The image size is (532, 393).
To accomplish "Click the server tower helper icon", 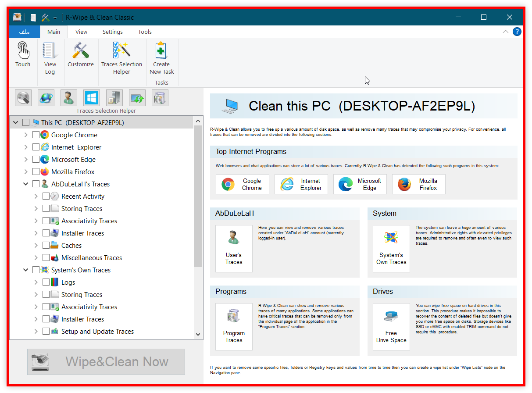I will pyautogui.click(x=114, y=98).
